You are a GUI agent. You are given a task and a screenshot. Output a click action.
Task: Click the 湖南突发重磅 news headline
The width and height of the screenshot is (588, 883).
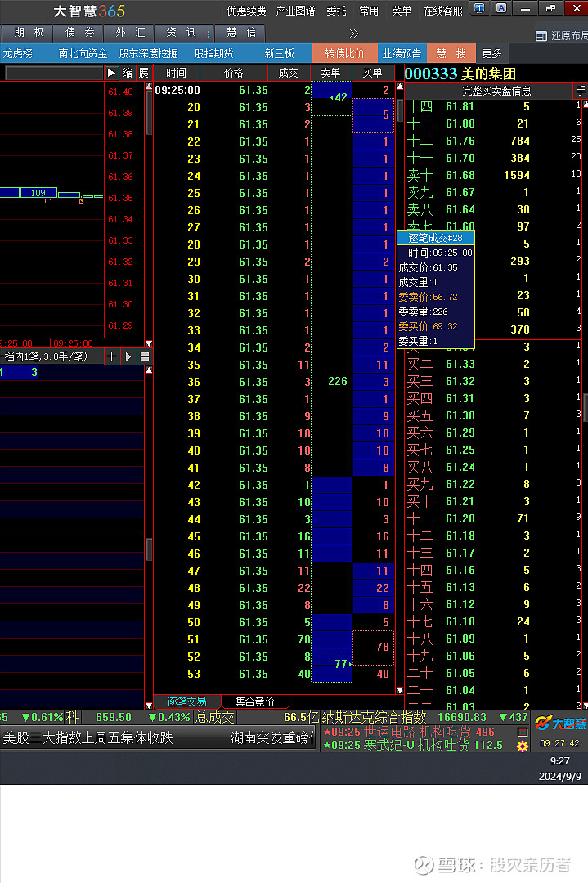pyautogui.click(x=272, y=737)
